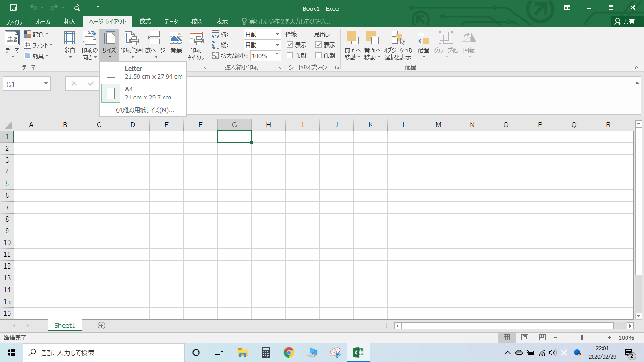Click the save icon in the title bar
The width and height of the screenshot is (644, 362).
click(13, 8)
